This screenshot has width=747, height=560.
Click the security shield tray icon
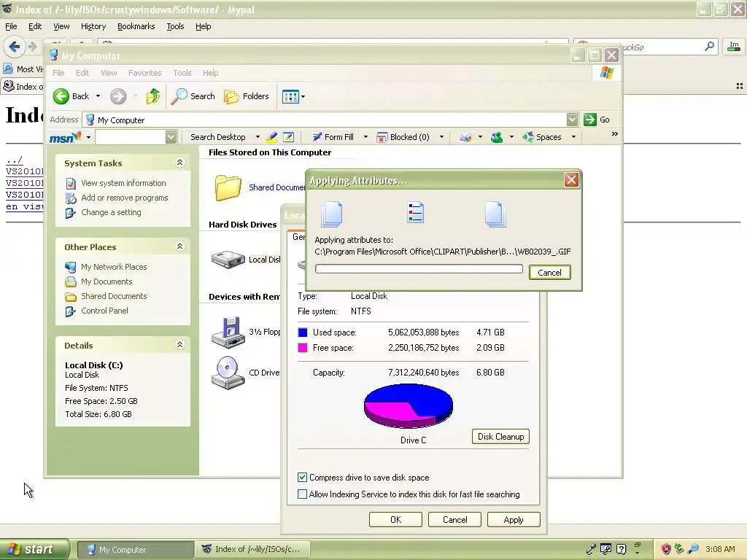(x=666, y=549)
